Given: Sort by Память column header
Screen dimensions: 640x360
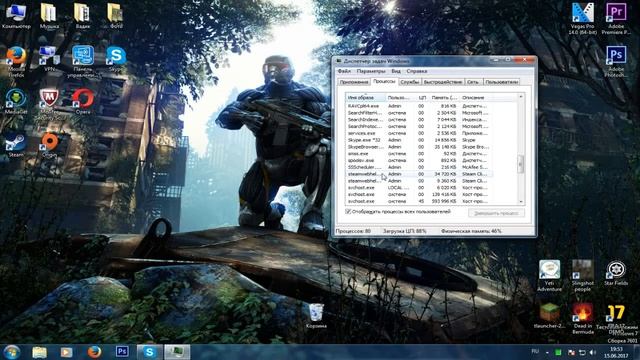Looking at the screenshot, I should 444,98.
